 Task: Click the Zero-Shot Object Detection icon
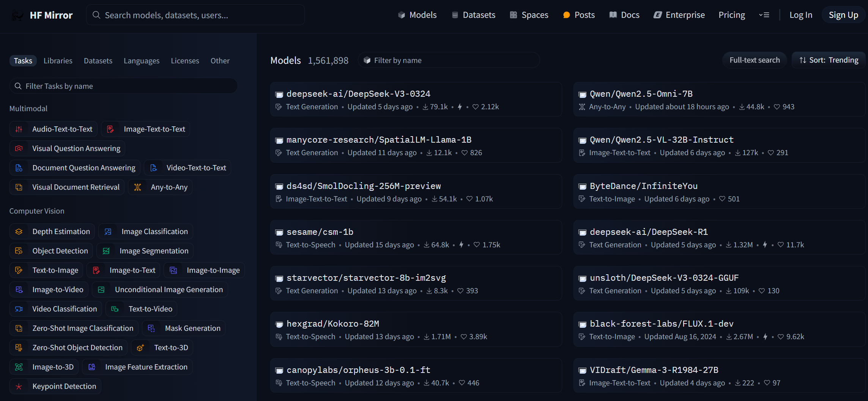[19, 348]
